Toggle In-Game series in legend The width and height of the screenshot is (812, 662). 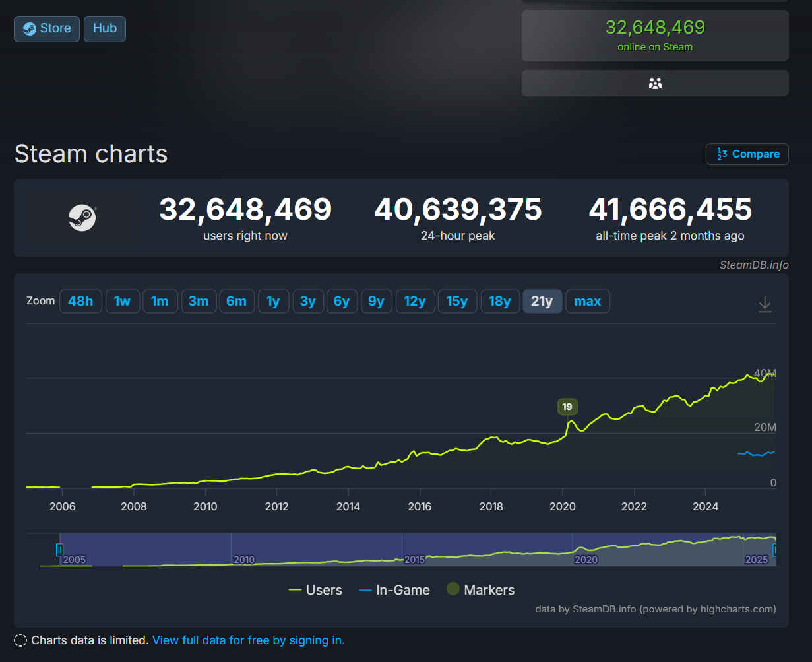pyautogui.click(x=394, y=590)
